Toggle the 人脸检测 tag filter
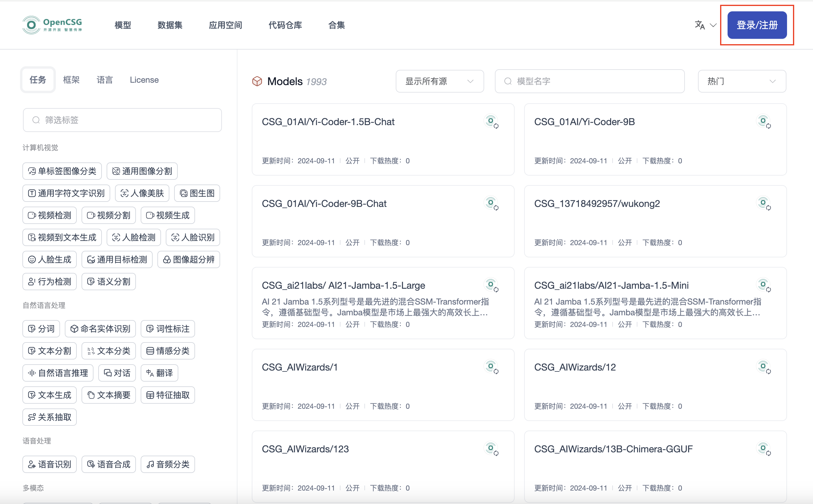 (x=134, y=237)
